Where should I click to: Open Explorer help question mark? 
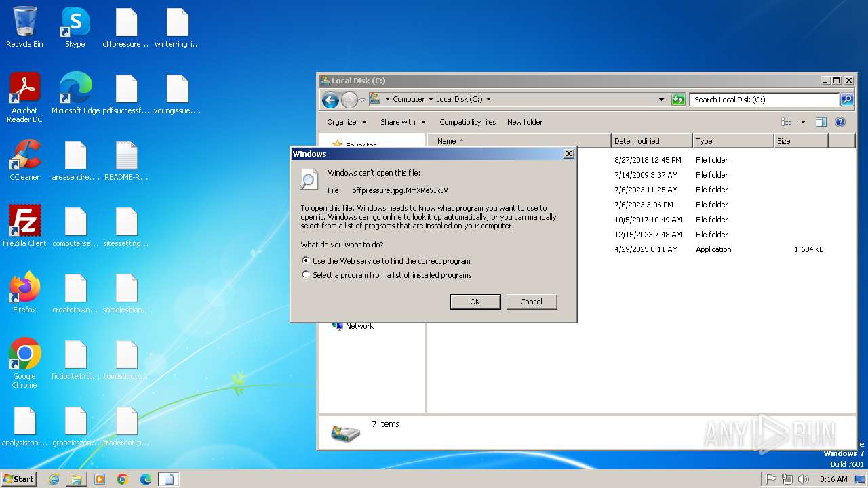tap(840, 122)
